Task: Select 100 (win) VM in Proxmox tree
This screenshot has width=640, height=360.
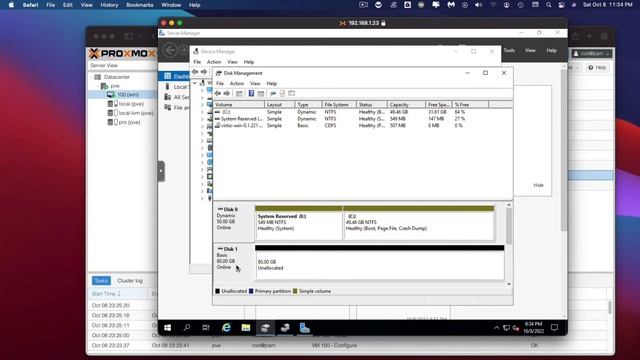Action: 128,95
